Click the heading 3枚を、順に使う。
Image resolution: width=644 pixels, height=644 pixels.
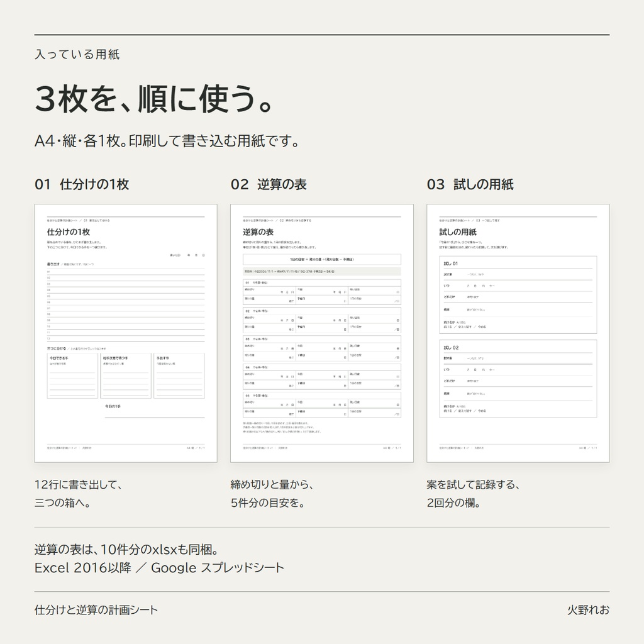click(154, 99)
